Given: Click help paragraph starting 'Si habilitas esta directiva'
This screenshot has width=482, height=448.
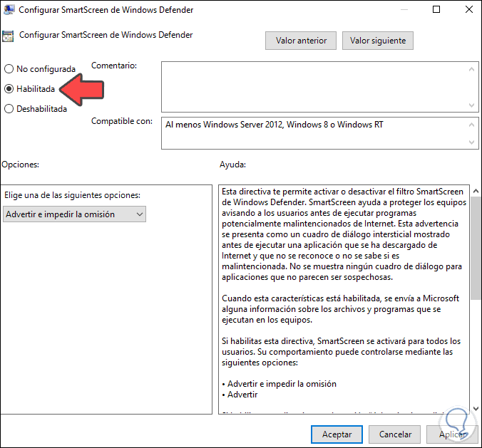Looking at the screenshot, I should (341, 352).
